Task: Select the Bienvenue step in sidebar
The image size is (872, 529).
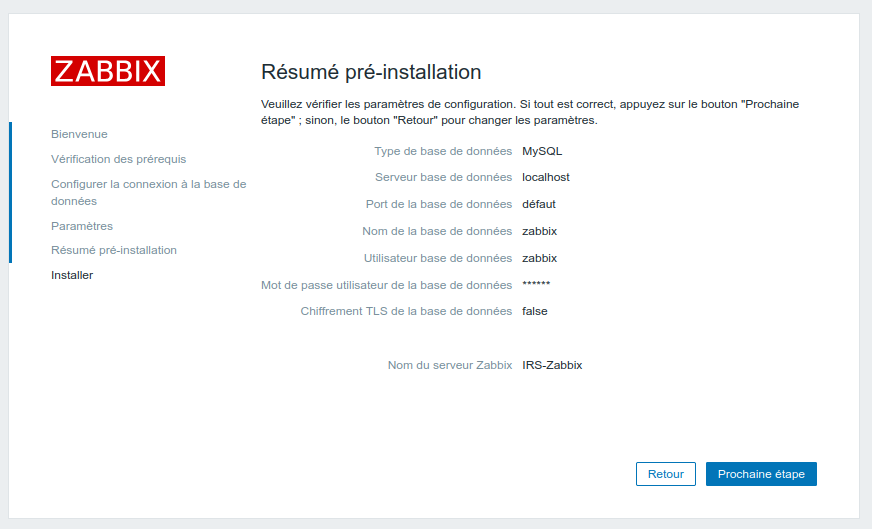Action: 80,134
